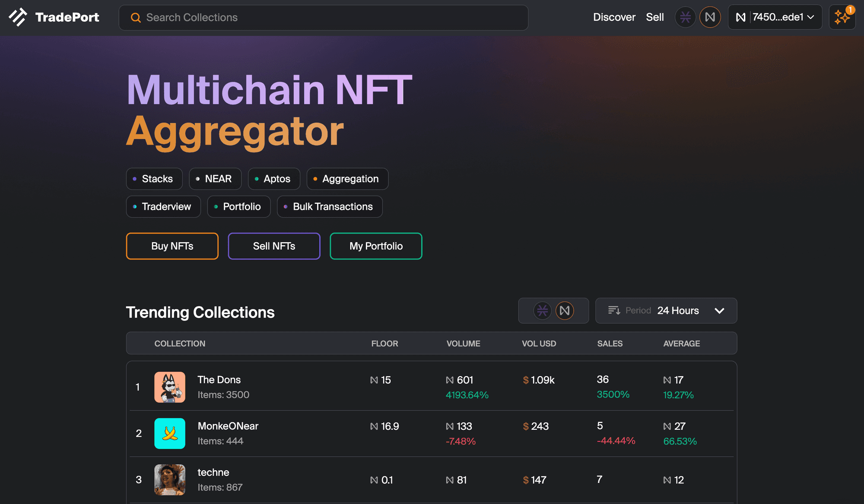The height and width of the screenshot is (504, 864).
Task: Open the sparkle notifications icon
Action: tap(842, 17)
